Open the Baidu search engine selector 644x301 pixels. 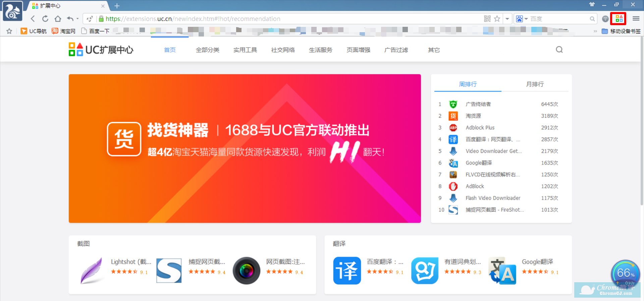pos(522,19)
